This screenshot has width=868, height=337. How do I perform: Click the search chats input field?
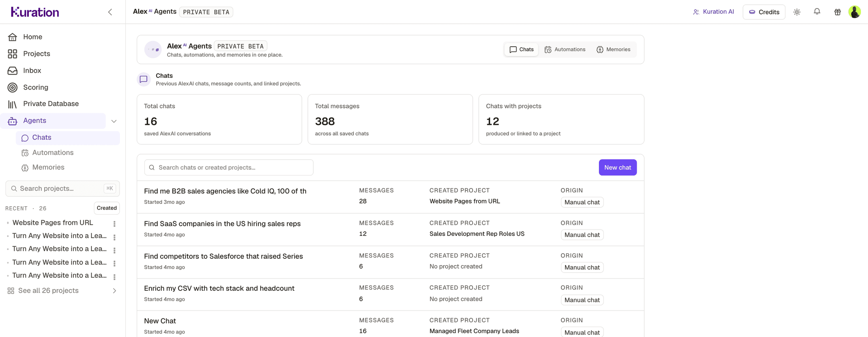[x=229, y=168]
